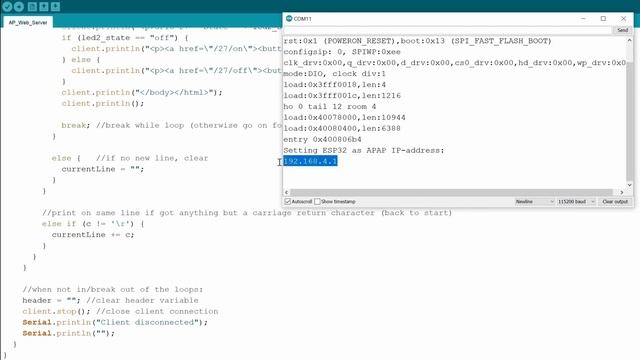Click the highlighted 192.168.4.1 IP address
The height and width of the screenshot is (360, 640).
[310, 161]
